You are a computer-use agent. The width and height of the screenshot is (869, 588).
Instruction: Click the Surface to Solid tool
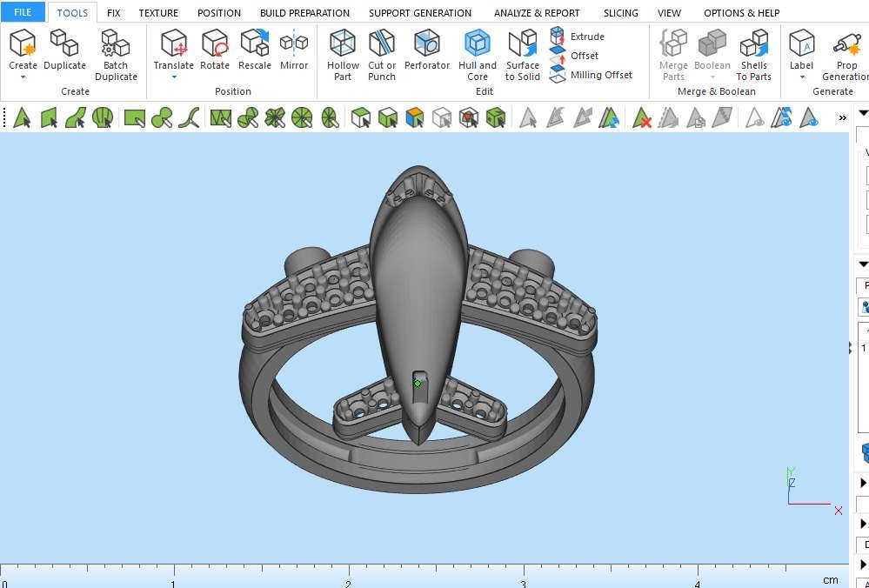click(522, 55)
